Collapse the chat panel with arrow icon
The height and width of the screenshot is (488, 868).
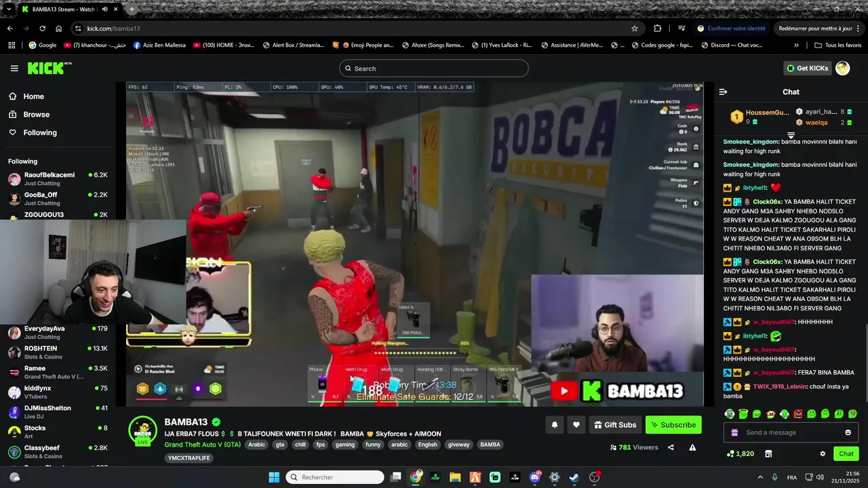pos(723,91)
